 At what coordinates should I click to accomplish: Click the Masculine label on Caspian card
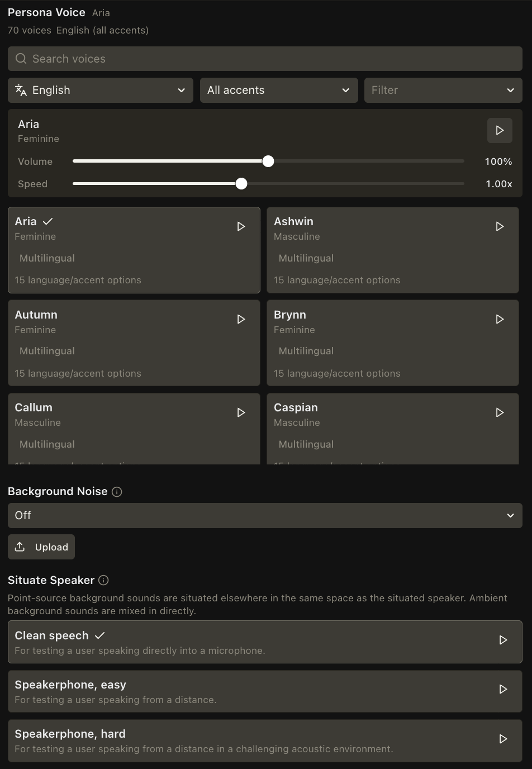[x=297, y=423]
